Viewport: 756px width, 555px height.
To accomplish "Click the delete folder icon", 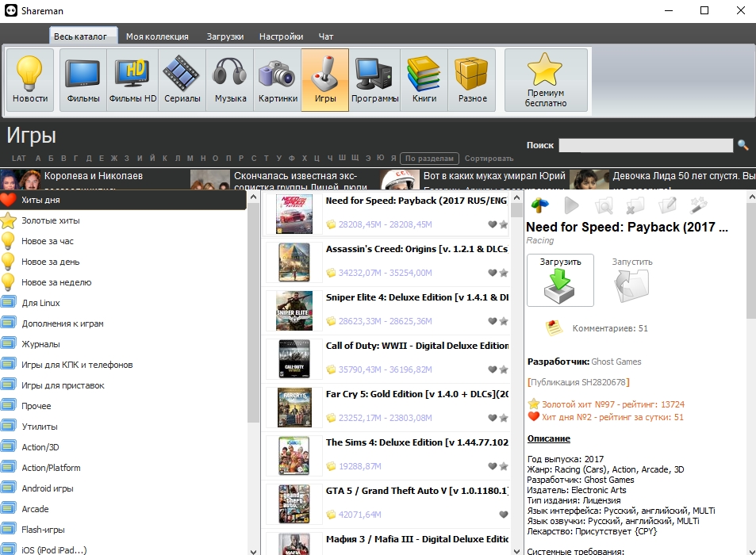I will tap(635, 205).
